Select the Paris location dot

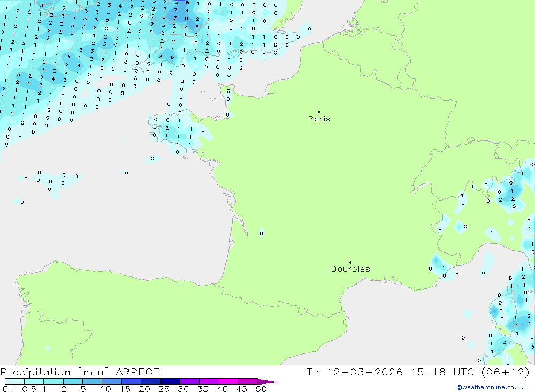pyautogui.click(x=319, y=112)
